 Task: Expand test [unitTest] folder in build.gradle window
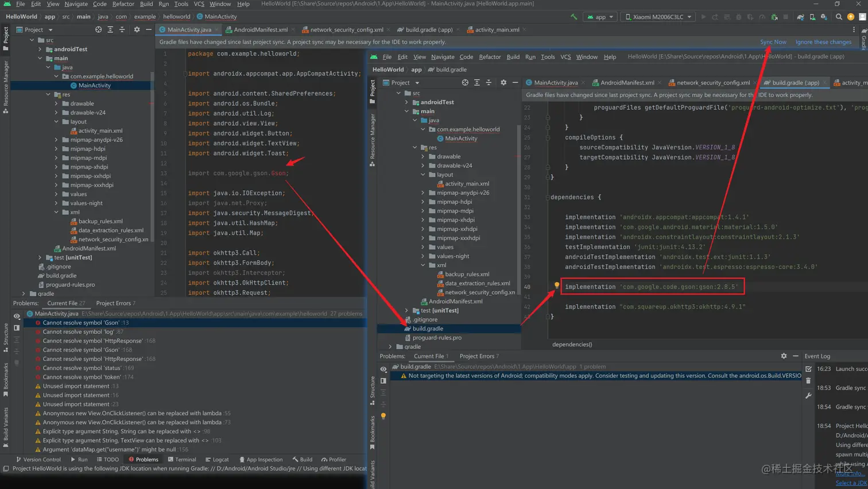click(407, 310)
